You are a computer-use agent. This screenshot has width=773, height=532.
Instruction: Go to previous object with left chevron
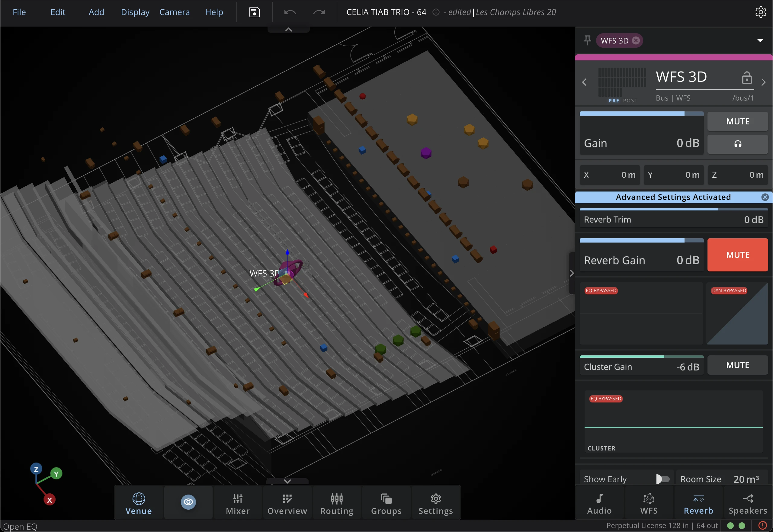coord(584,82)
